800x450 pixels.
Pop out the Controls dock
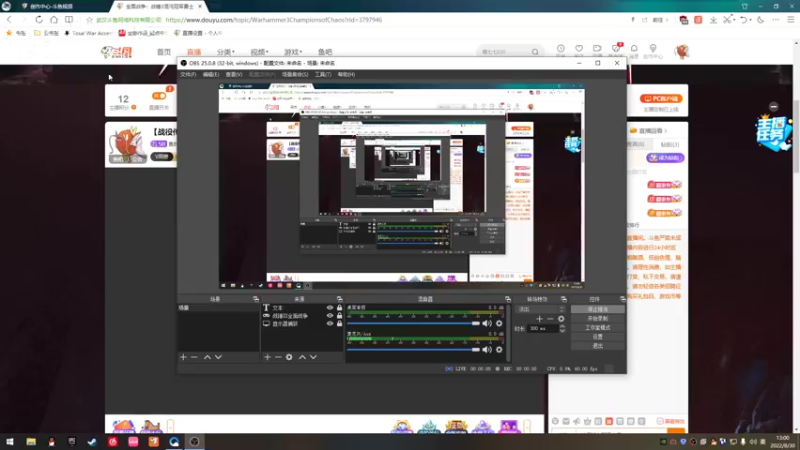[622, 299]
